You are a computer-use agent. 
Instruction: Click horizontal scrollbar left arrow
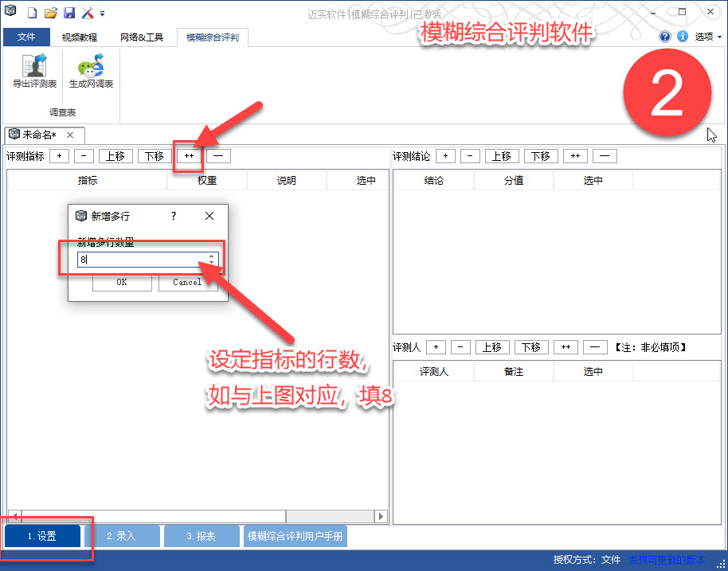15,516
